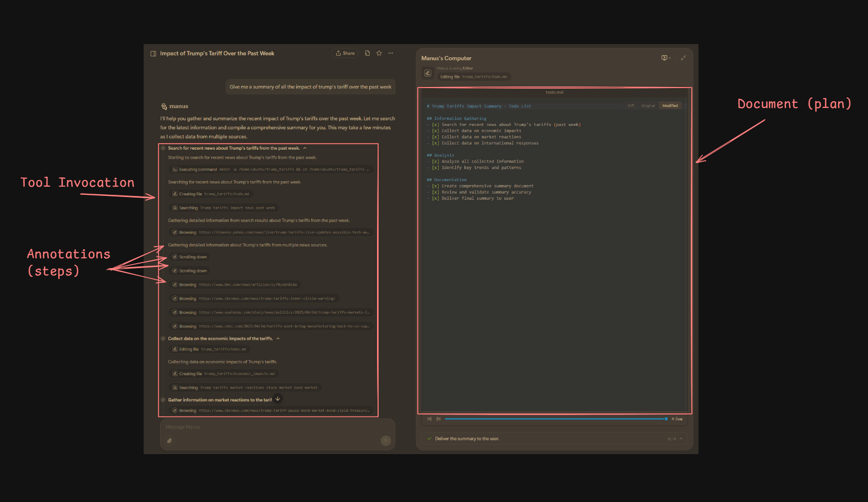The image size is (868, 502).
Task: Collapse the 'Search for recent news' step
Action: (305, 148)
